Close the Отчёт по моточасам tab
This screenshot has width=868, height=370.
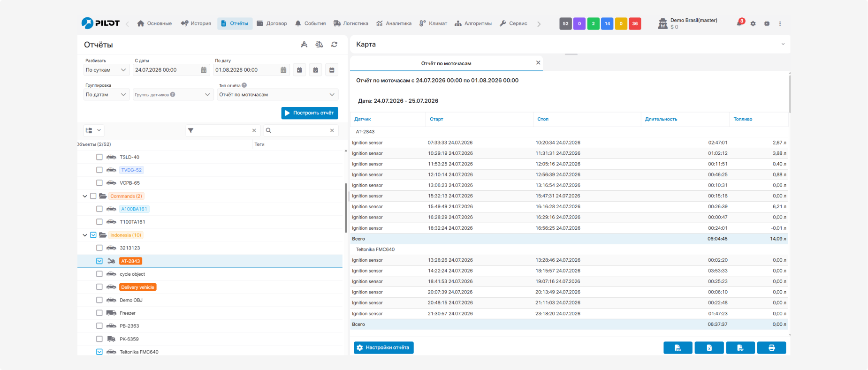(x=538, y=63)
